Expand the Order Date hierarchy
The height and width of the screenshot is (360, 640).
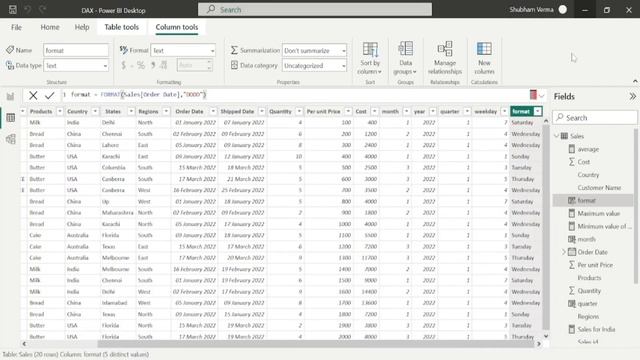coord(564,252)
